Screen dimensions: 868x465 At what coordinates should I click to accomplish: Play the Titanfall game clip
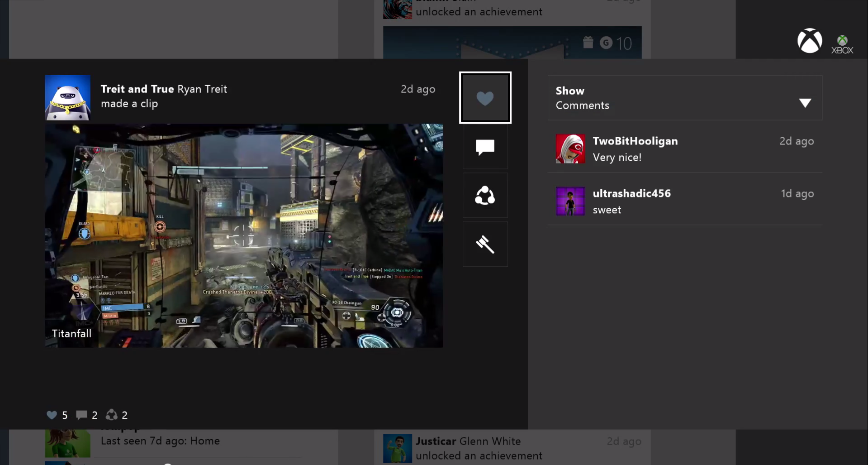pos(244,236)
